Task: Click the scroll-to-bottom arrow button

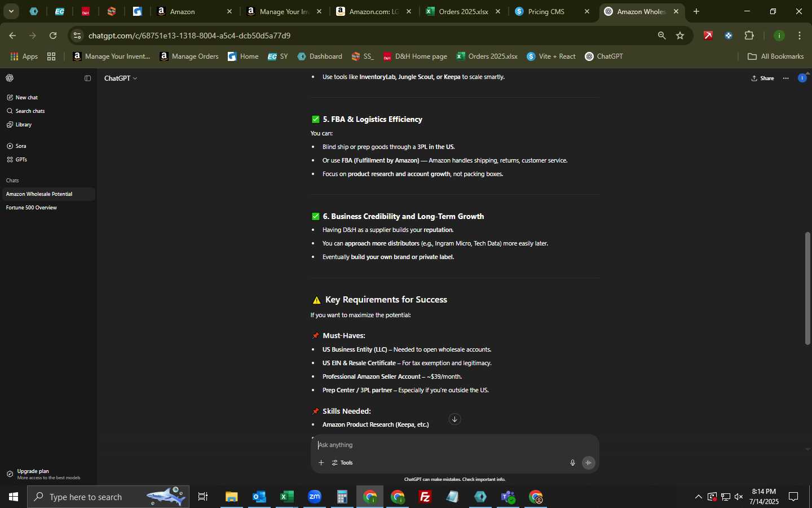Action: 454,419
